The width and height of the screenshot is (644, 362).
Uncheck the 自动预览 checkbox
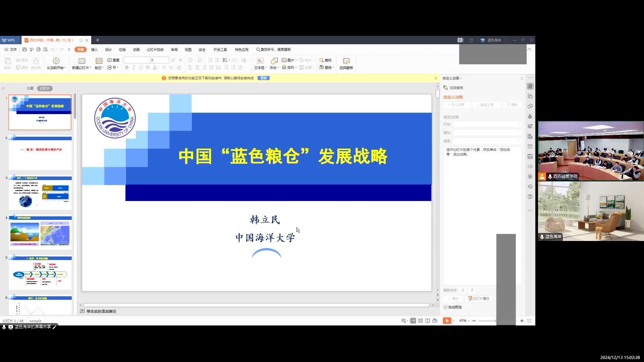[445, 307]
